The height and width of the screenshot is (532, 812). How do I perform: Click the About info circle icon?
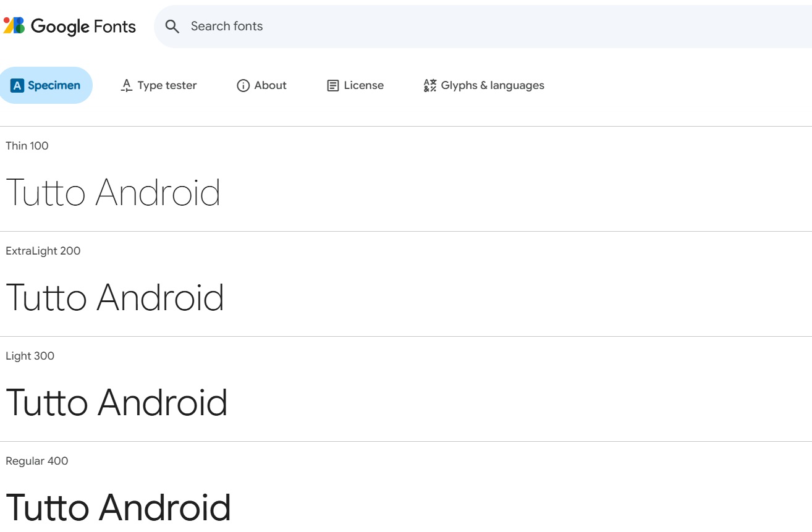tap(243, 85)
